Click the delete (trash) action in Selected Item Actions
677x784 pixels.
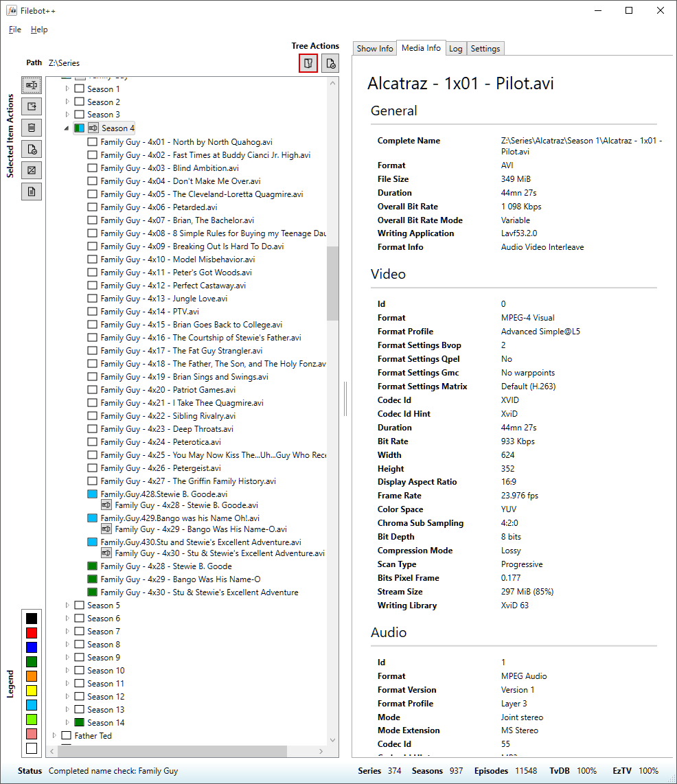(32, 128)
